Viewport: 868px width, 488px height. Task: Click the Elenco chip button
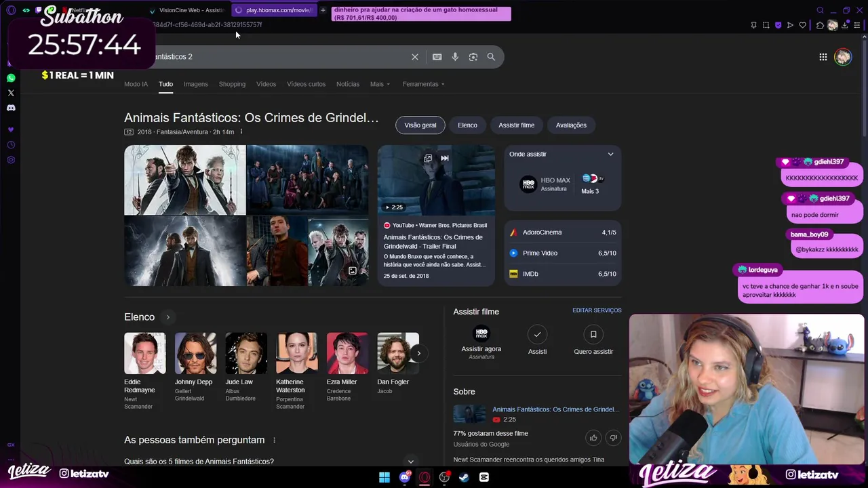tap(467, 125)
